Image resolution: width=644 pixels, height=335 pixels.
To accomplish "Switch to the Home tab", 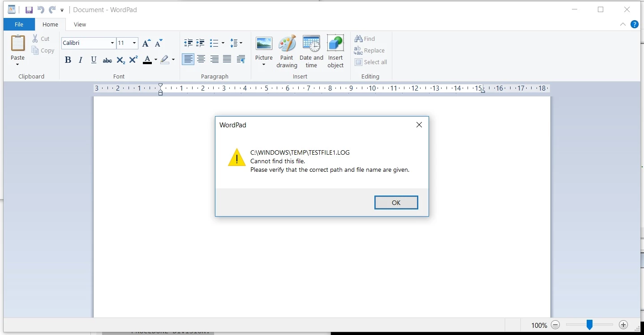I will coord(50,24).
